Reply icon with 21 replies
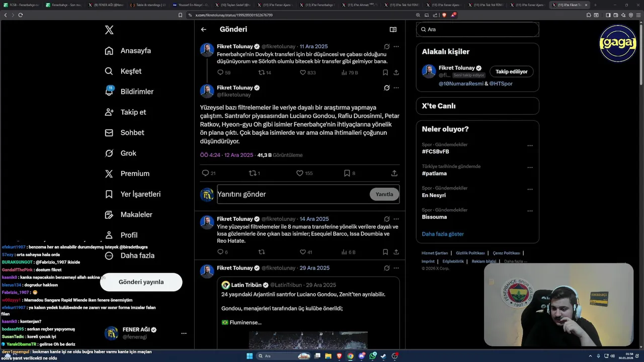The height and width of the screenshot is (362, 644). (x=205, y=173)
